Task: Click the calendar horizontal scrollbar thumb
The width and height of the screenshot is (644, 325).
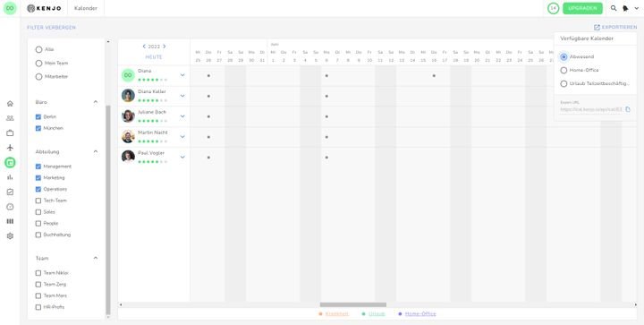Action: click(x=353, y=305)
